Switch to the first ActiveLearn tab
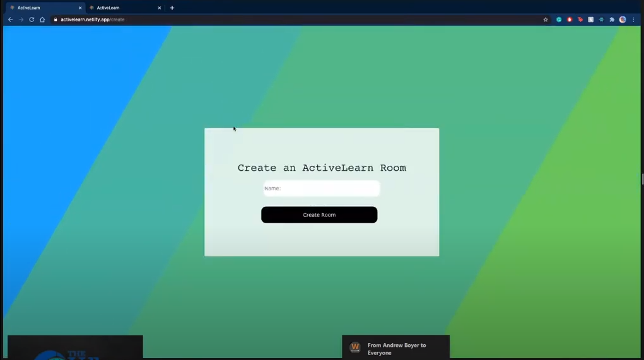The width and height of the screenshot is (644, 360). point(44,8)
